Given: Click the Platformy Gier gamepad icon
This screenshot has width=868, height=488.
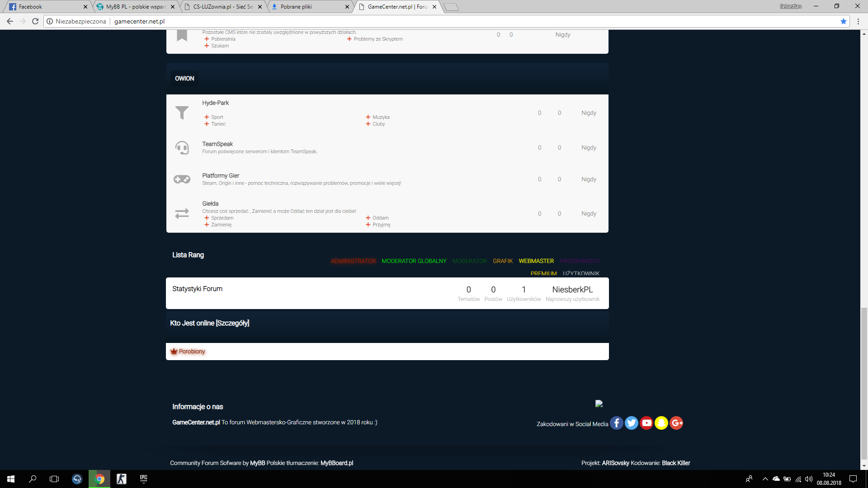Looking at the screenshot, I should [x=182, y=179].
